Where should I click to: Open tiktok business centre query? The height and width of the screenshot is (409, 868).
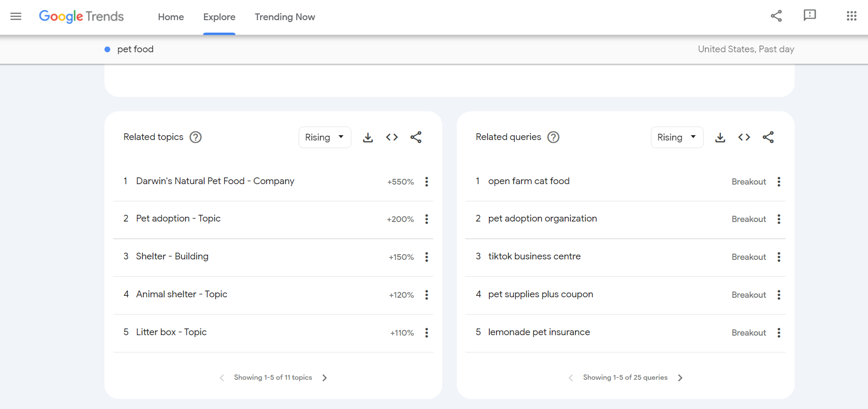[534, 256]
